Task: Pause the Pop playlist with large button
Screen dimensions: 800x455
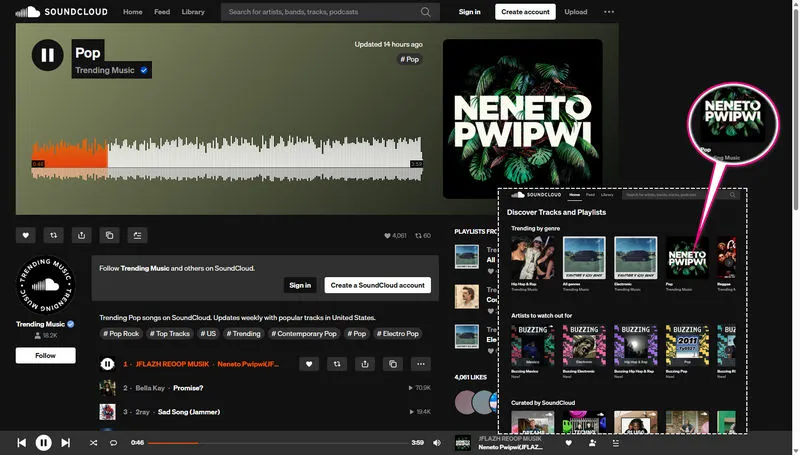Action: 47,55
